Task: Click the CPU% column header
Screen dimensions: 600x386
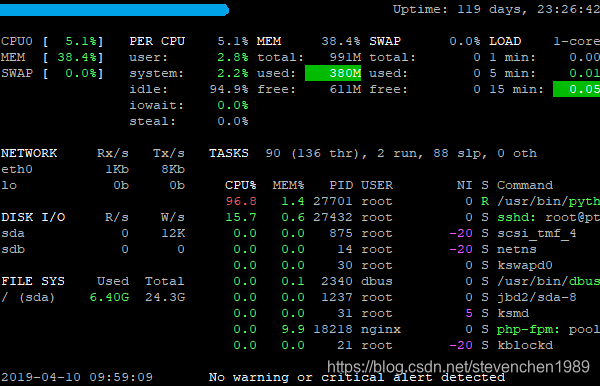Action: [x=241, y=186]
